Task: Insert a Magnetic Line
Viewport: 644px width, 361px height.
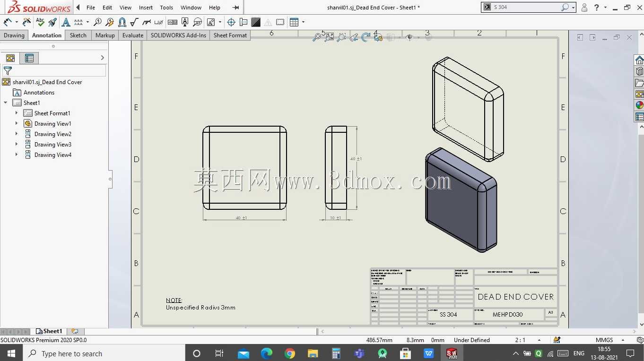Action: pyautogui.click(x=122, y=22)
